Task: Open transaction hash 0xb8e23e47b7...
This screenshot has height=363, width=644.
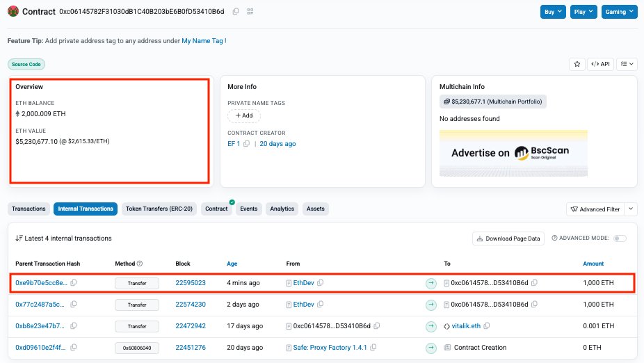Action: click(40, 326)
